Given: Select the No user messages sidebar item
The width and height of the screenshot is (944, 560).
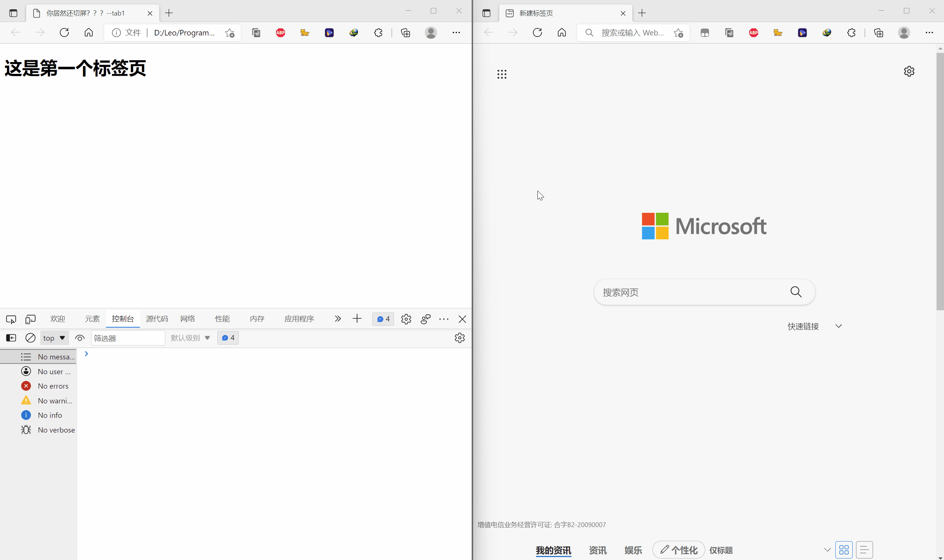Looking at the screenshot, I should pyautogui.click(x=38, y=371).
